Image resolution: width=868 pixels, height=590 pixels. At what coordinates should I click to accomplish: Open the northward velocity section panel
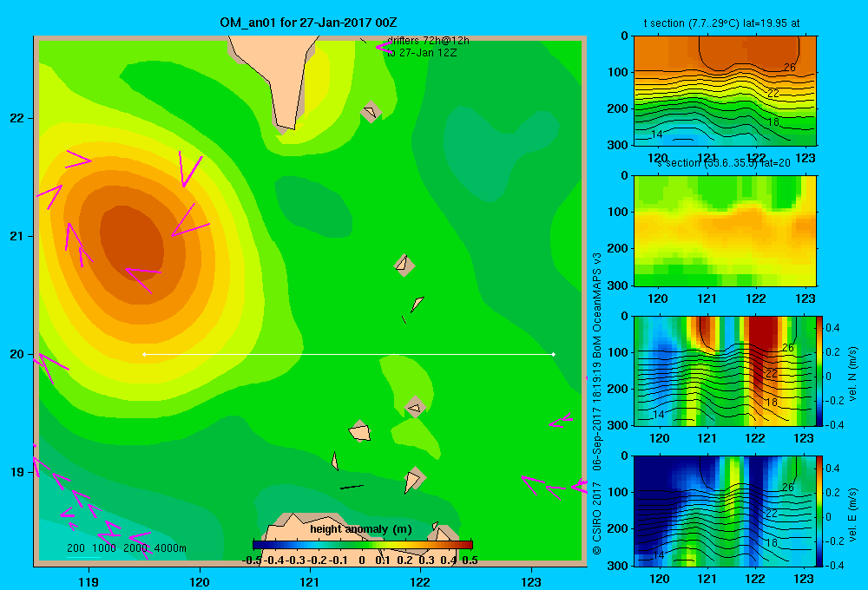pos(725,370)
